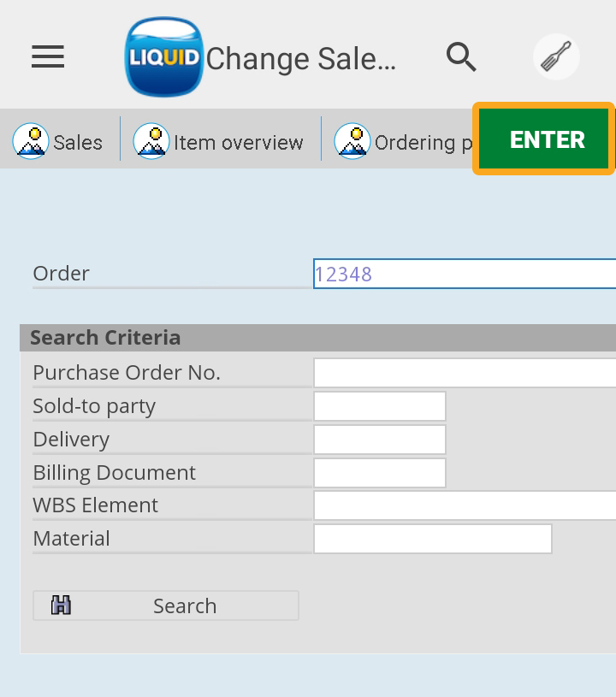Image resolution: width=616 pixels, height=697 pixels.
Task: Click the Search Criteria section header
Action: coord(105,337)
